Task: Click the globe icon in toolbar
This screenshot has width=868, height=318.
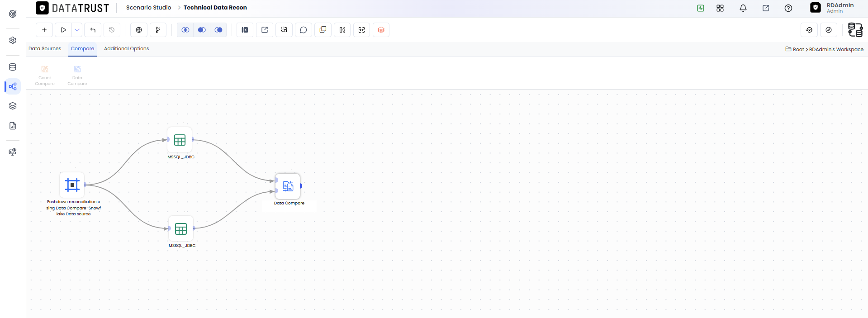Action: [x=139, y=30]
